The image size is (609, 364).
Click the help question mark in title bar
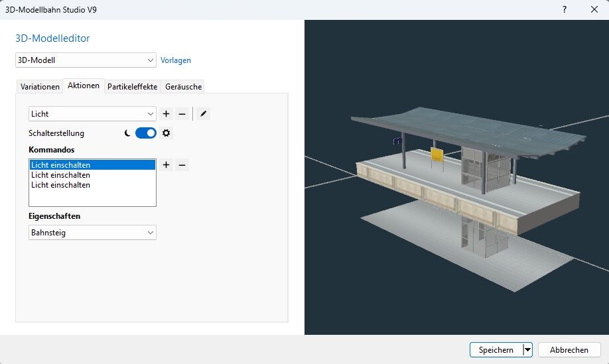(x=564, y=9)
